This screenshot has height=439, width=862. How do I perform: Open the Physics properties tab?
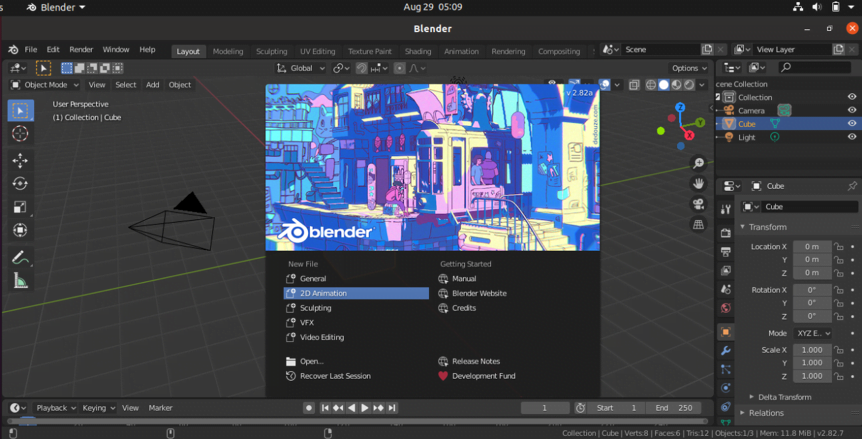pyautogui.click(x=726, y=388)
